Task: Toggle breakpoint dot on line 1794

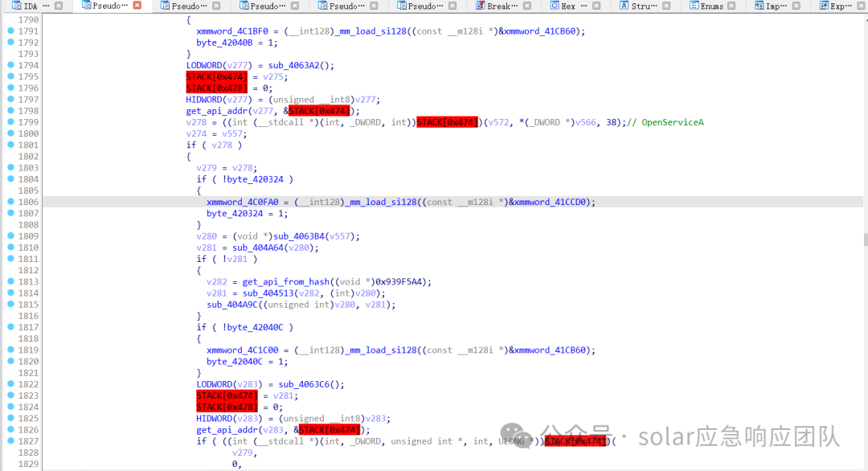Action: coord(10,65)
